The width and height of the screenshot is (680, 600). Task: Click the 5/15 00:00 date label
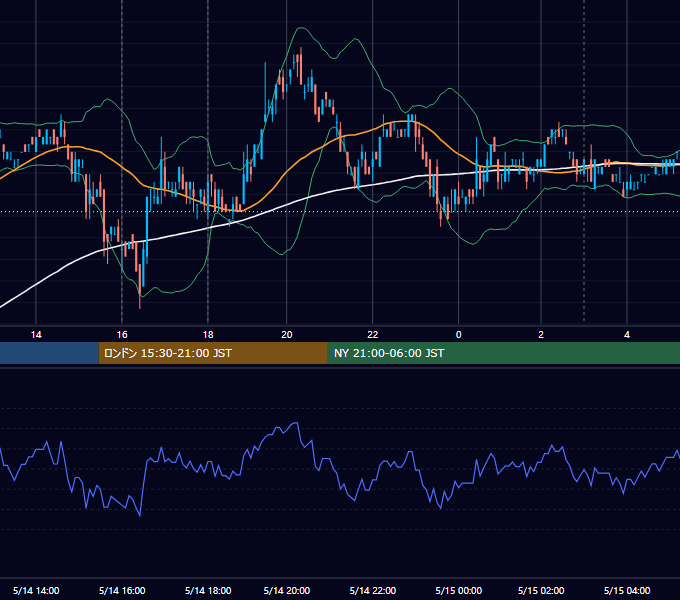458,590
